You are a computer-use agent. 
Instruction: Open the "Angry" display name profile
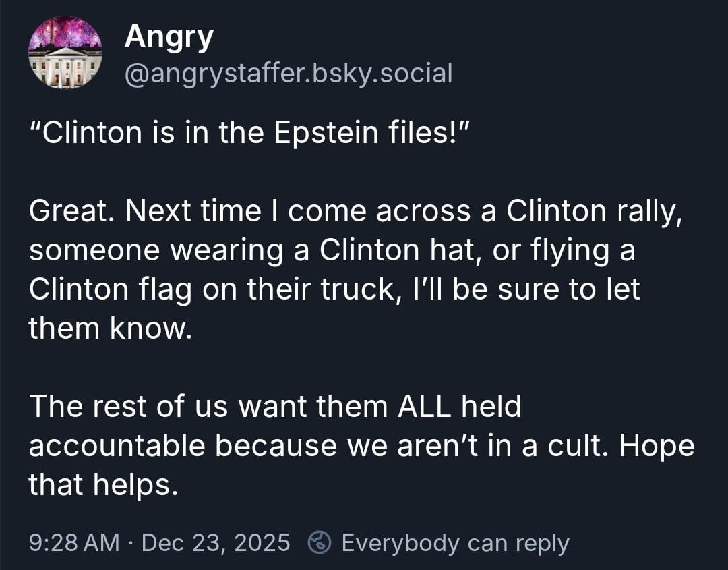point(169,37)
